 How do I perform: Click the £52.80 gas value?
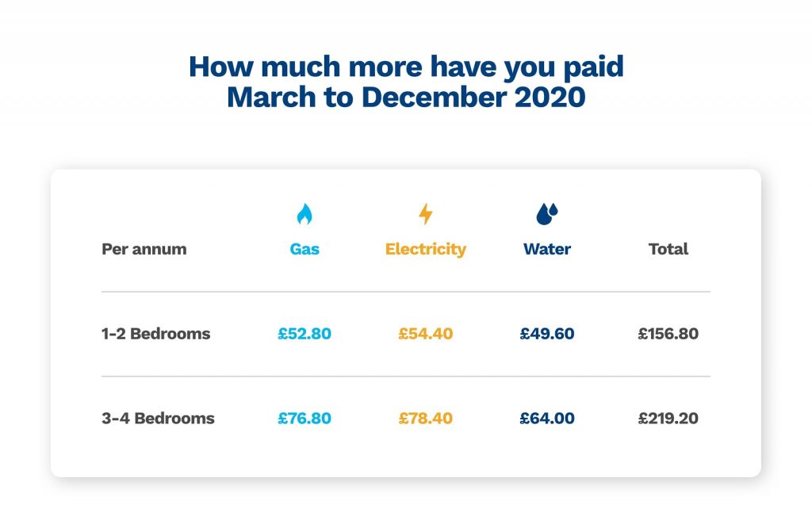coord(304,333)
